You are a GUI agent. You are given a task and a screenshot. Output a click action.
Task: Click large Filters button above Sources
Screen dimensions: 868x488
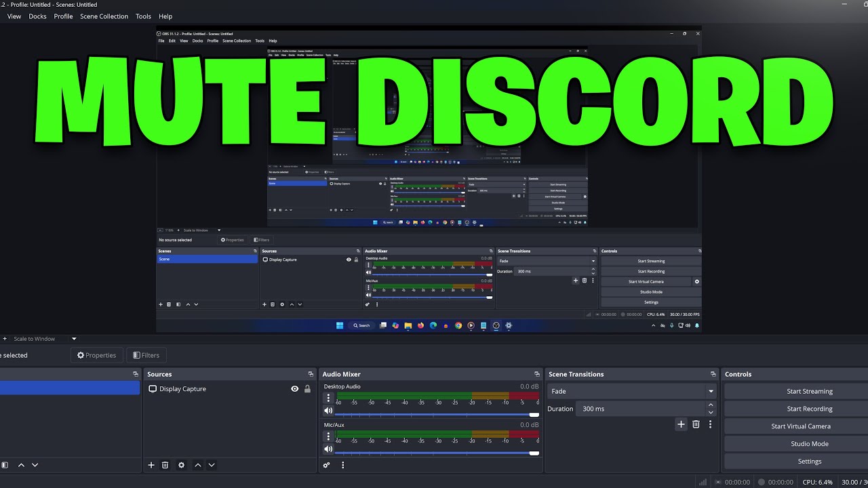[x=146, y=355]
